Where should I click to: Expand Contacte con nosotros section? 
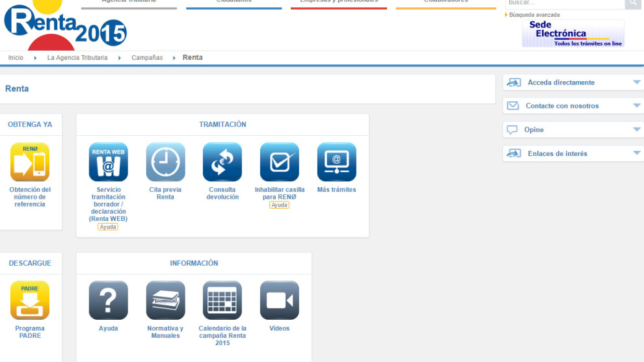(x=573, y=106)
